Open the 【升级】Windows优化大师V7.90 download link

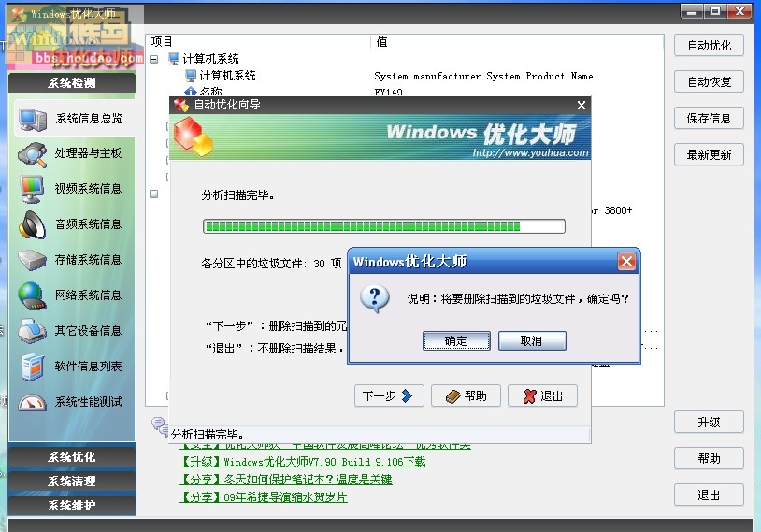click(x=302, y=462)
